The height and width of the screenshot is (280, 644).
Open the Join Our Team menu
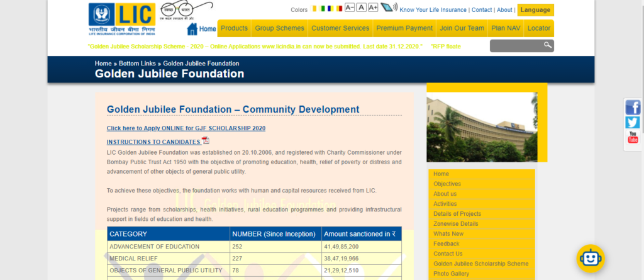tap(462, 28)
